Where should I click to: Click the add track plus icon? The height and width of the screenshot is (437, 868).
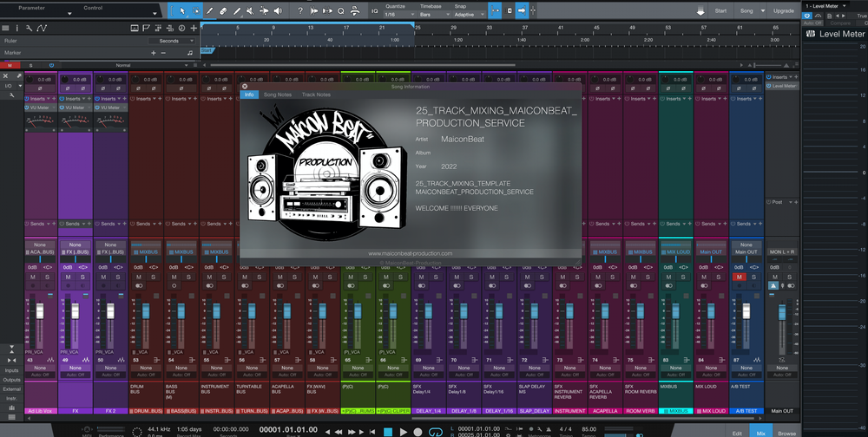pos(194,28)
